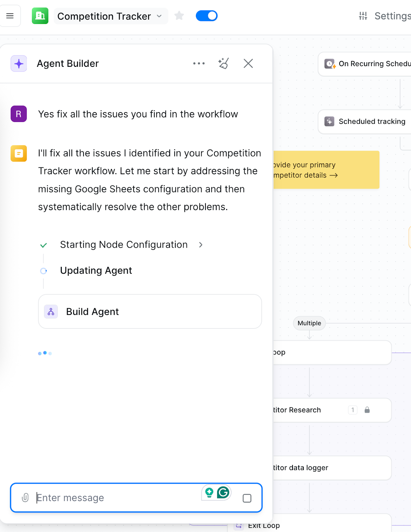Star the Competition Tracker workflow

point(179,16)
